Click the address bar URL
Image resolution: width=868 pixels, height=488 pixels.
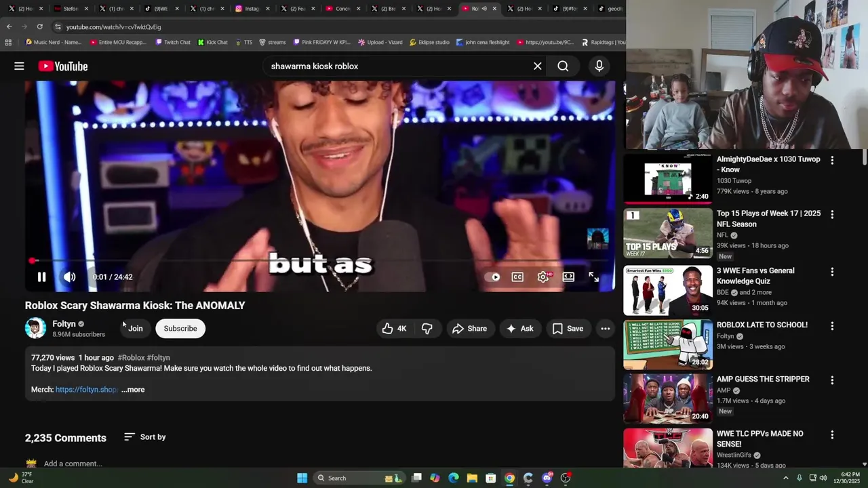[113, 27]
